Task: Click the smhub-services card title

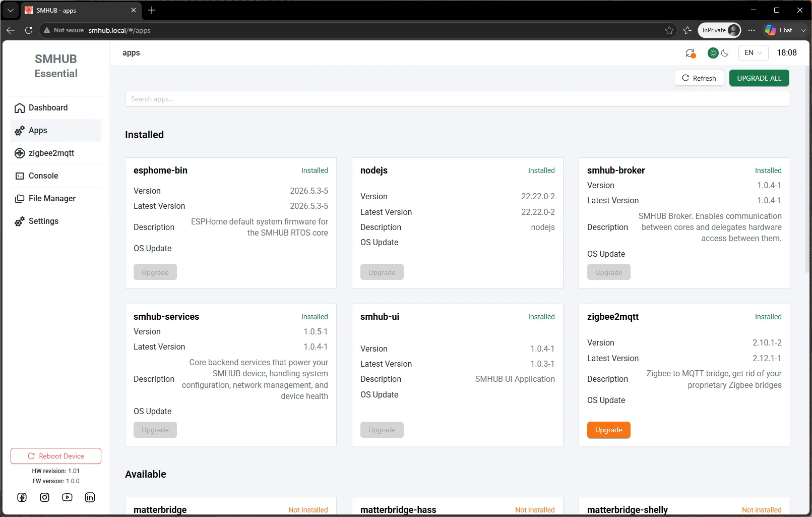Action: 166,317
